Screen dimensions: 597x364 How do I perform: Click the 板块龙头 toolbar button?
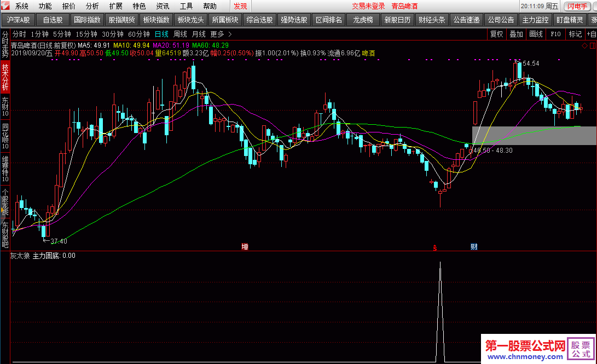(x=191, y=20)
